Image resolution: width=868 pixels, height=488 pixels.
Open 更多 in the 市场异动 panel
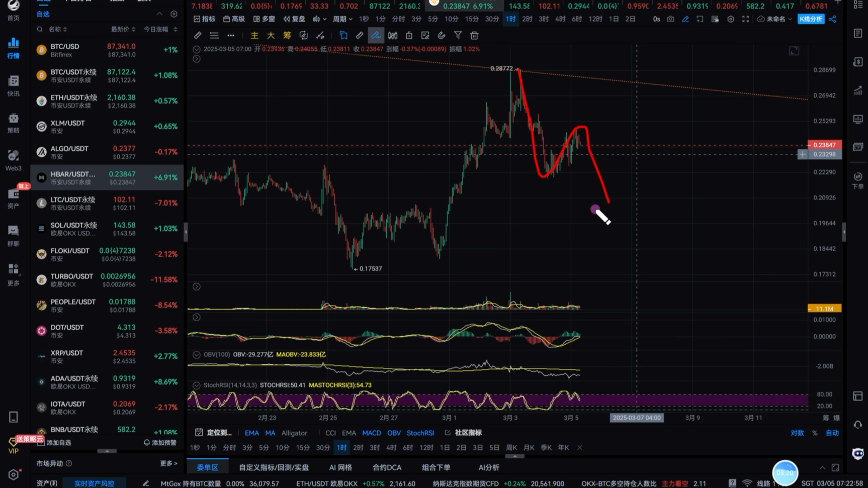168,463
